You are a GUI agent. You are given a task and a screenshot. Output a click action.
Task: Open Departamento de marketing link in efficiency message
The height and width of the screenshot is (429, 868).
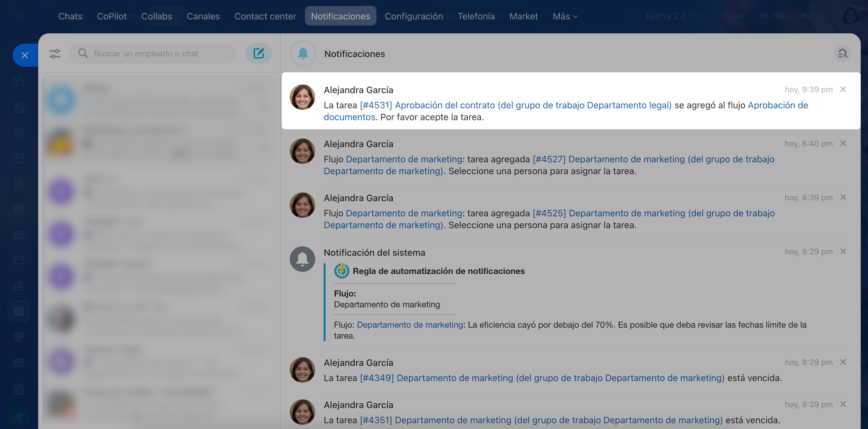coord(410,325)
